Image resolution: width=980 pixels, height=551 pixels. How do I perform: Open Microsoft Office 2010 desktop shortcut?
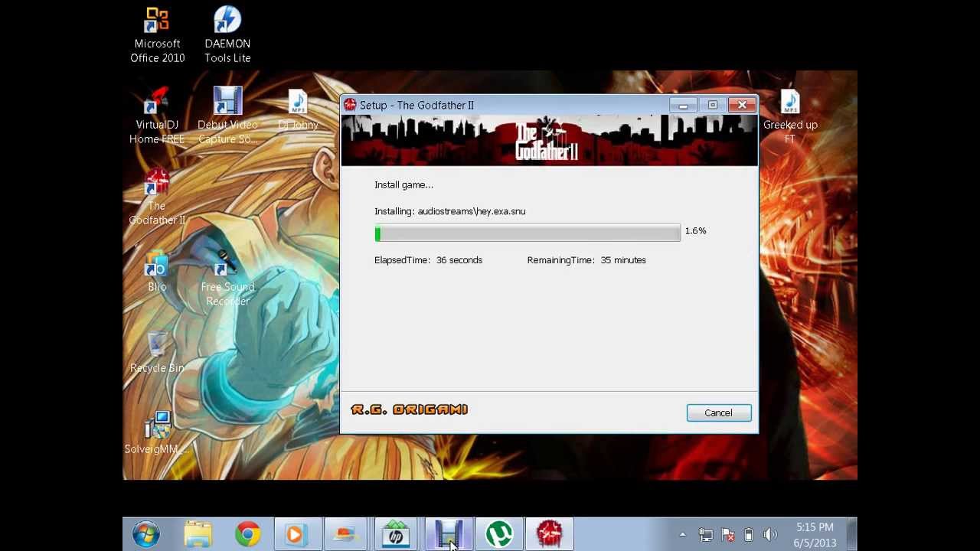tap(157, 34)
